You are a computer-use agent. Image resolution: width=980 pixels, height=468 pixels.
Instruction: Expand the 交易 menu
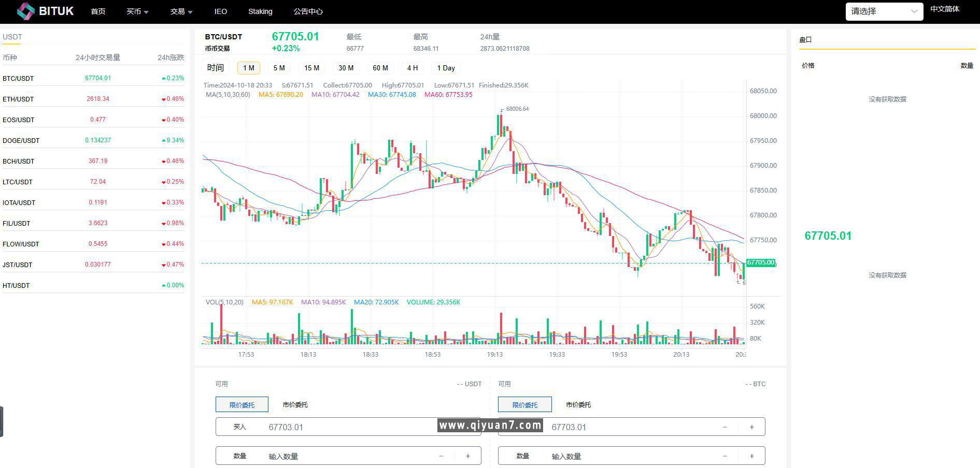point(181,11)
